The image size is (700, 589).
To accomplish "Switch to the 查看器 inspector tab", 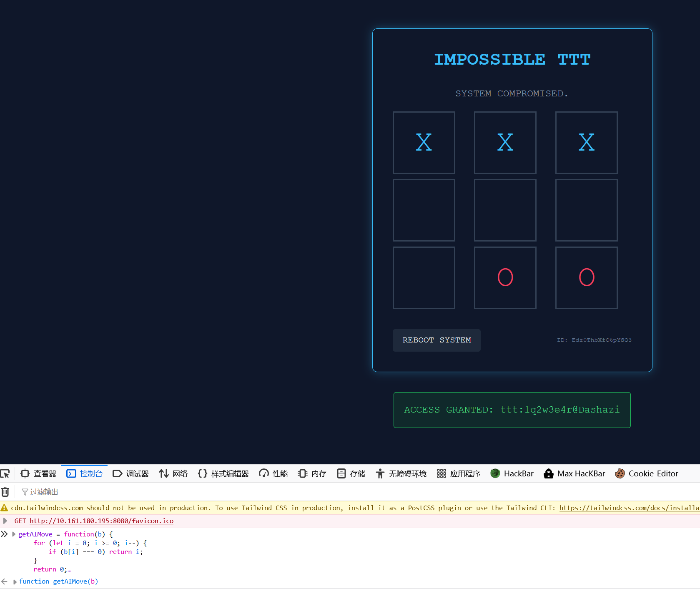I will [38, 473].
